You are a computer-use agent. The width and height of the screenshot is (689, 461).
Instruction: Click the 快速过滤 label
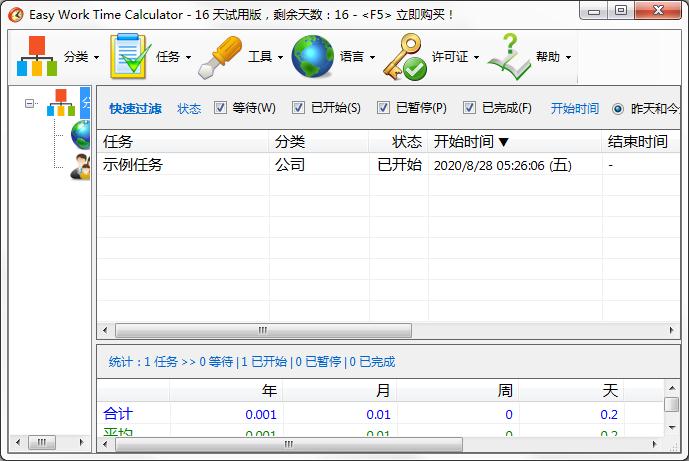coord(135,108)
